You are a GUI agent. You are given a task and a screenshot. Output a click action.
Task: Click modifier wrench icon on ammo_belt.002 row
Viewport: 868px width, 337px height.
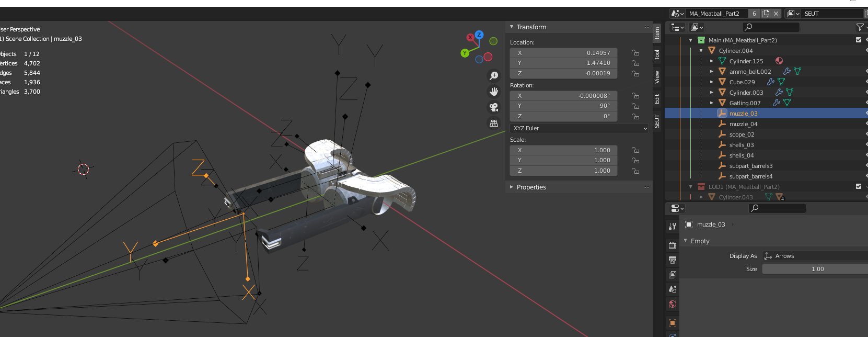(x=787, y=71)
